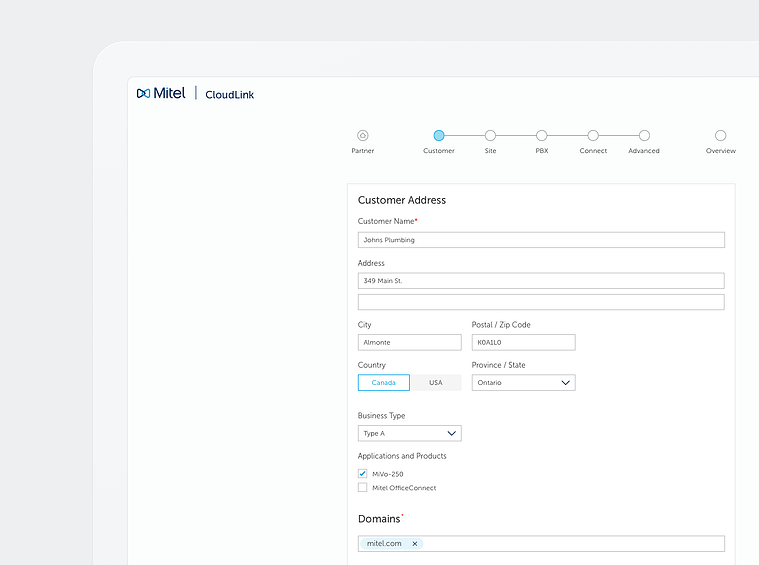This screenshot has width=759, height=565.
Task: Select Canada as the country
Action: [384, 382]
